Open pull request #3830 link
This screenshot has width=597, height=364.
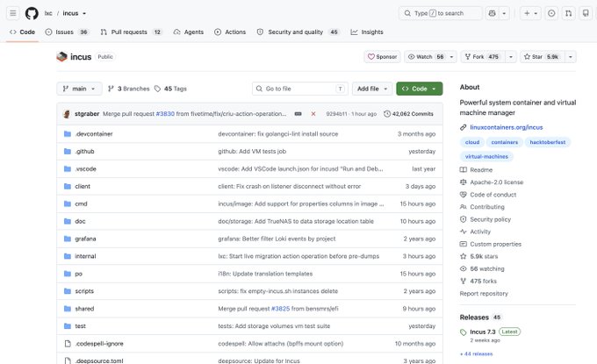coord(165,114)
